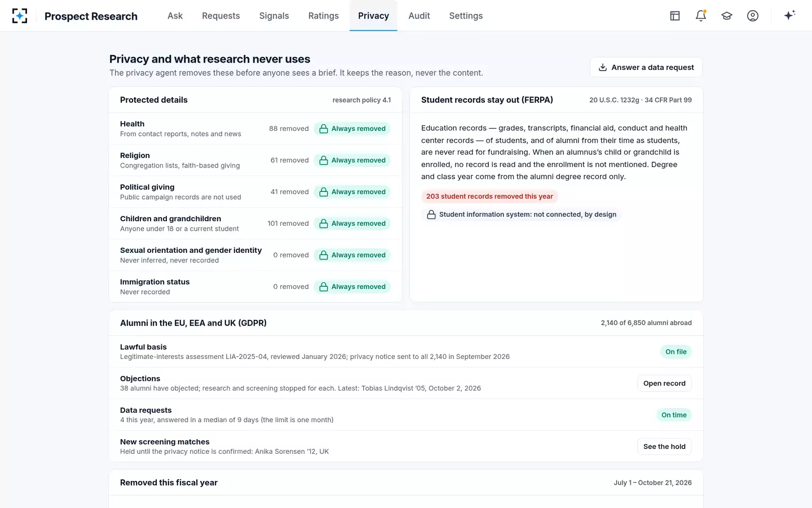Click the Prospect Research logo icon
The width and height of the screenshot is (812, 508).
coord(20,16)
